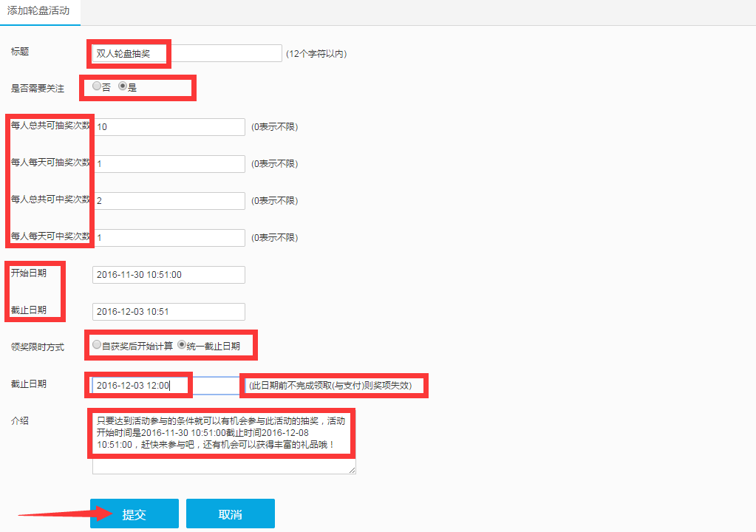
Task: Open the 截止日期 field showing 2016-12-03 10:51
Action: coord(168,312)
